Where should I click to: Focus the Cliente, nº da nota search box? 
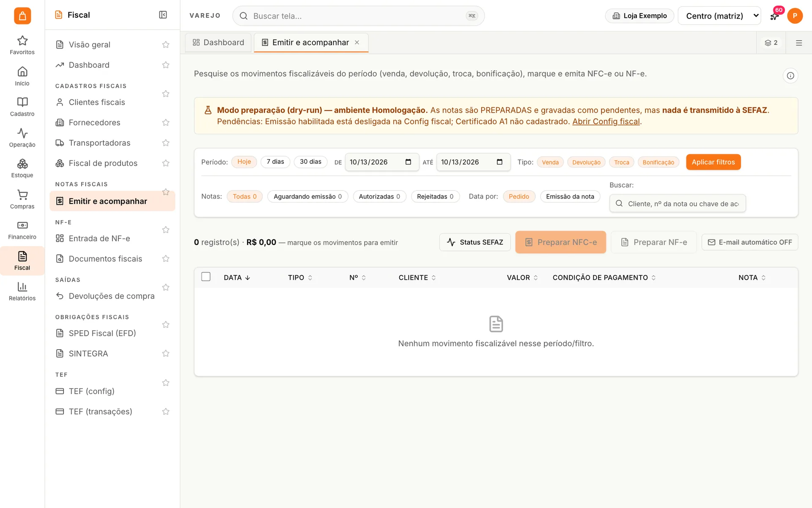pyautogui.click(x=678, y=204)
